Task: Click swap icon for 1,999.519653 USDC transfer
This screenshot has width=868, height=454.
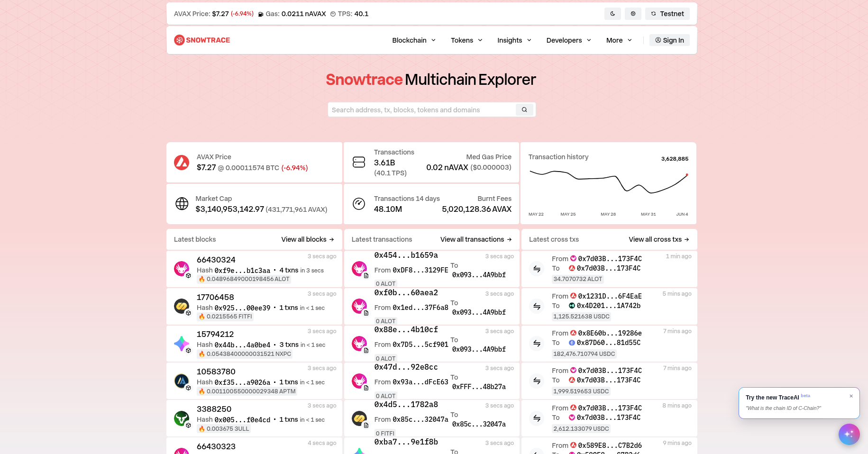Action: tap(537, 381)
